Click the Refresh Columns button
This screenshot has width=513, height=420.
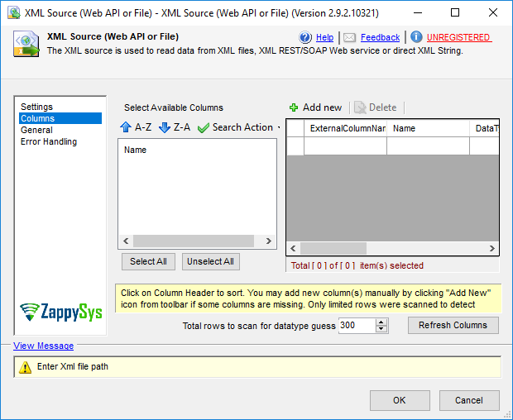tap(453, 325)
